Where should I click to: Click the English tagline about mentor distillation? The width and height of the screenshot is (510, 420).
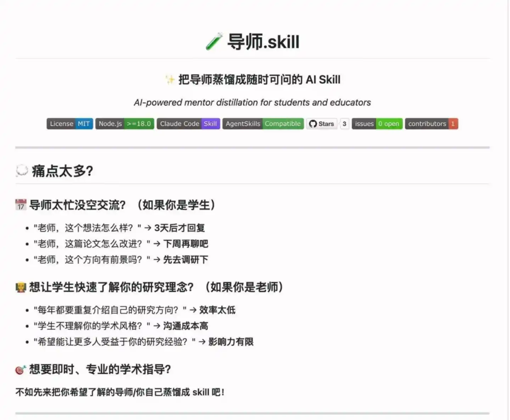click(x=252, y=102)
